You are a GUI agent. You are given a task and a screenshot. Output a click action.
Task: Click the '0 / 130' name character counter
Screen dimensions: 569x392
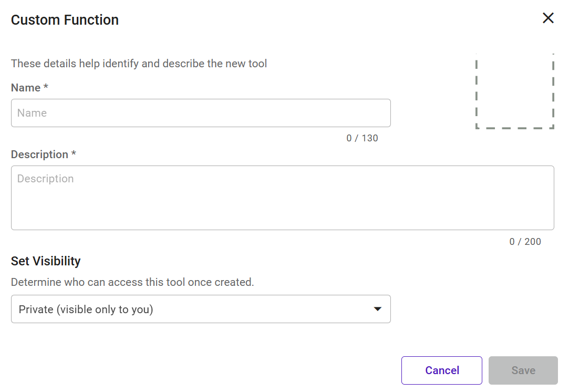point(362,138)
